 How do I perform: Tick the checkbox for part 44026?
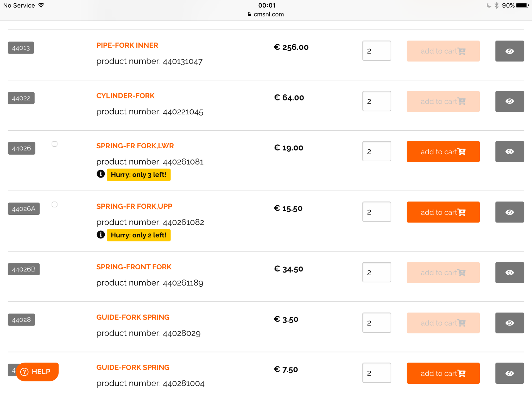pos(55,144)
